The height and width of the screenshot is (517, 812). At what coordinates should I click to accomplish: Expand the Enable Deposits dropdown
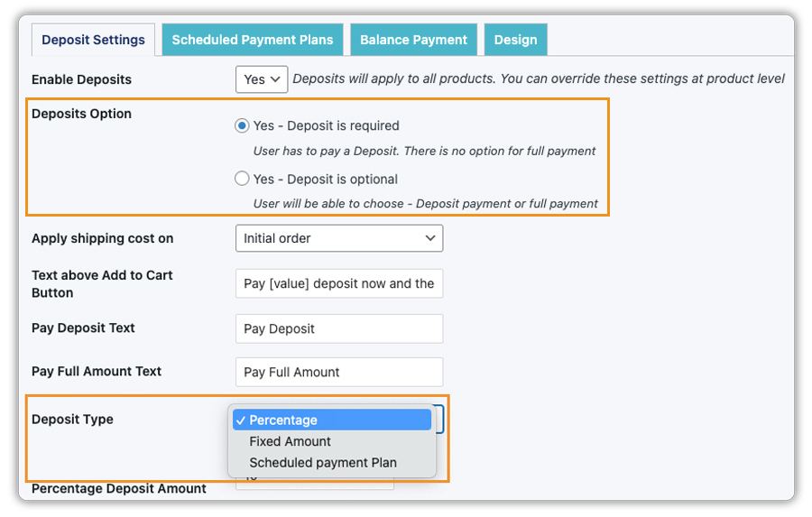tap(261, 79)
